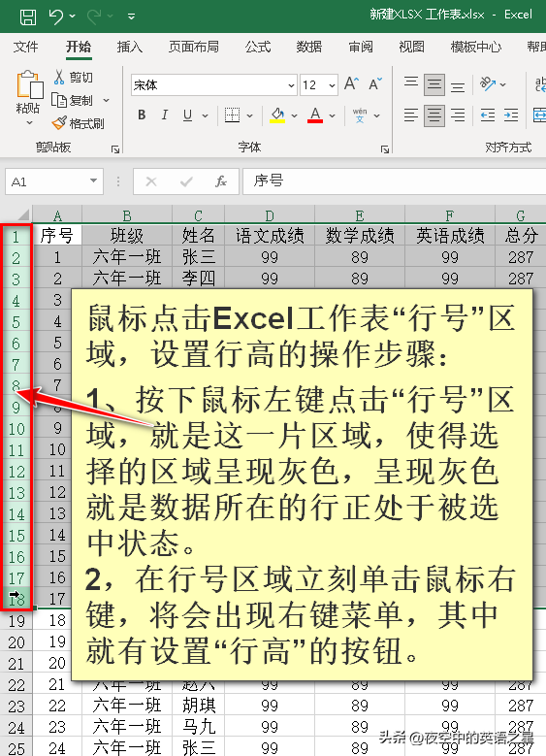The width and height of the screenshot is (546, 756).
Task: Select row 20 header
Action: tap(16, 642)
